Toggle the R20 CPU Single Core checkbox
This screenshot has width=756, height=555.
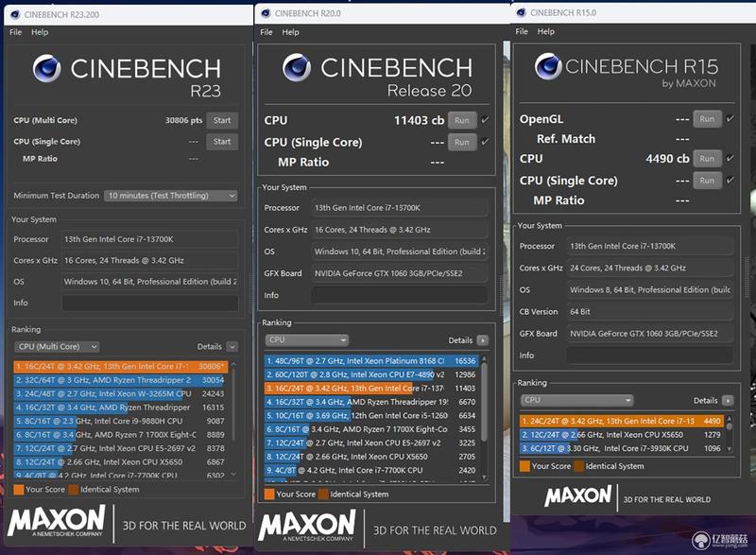click(485, 141)
